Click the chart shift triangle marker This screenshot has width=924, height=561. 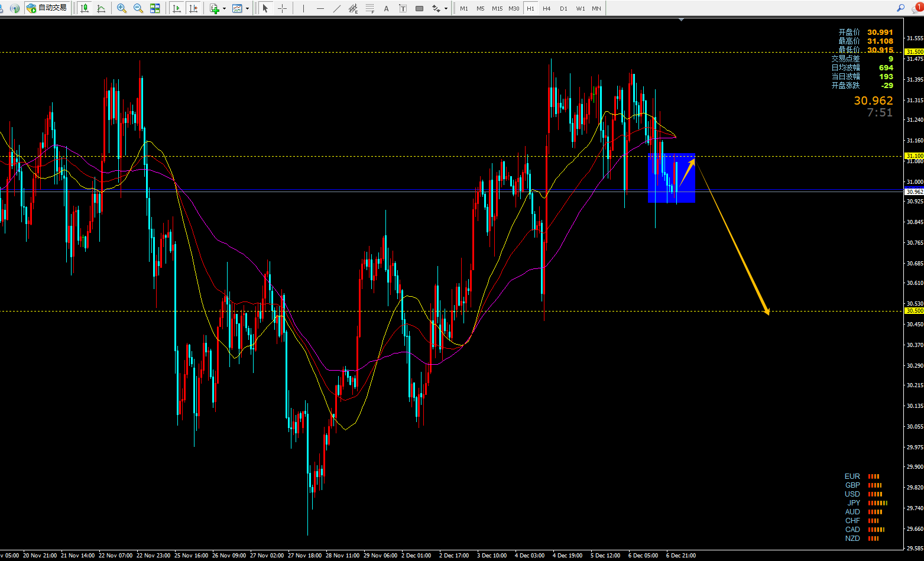pos(682,20)
